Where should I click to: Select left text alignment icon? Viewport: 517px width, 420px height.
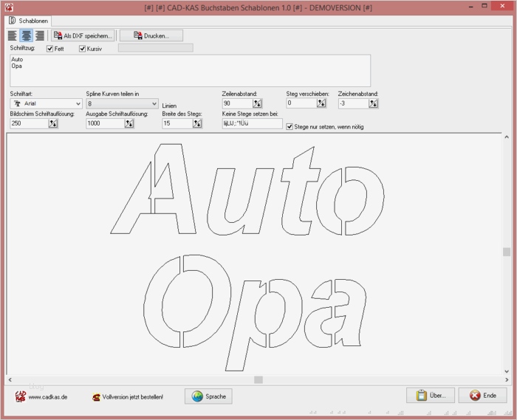[13, 35]
